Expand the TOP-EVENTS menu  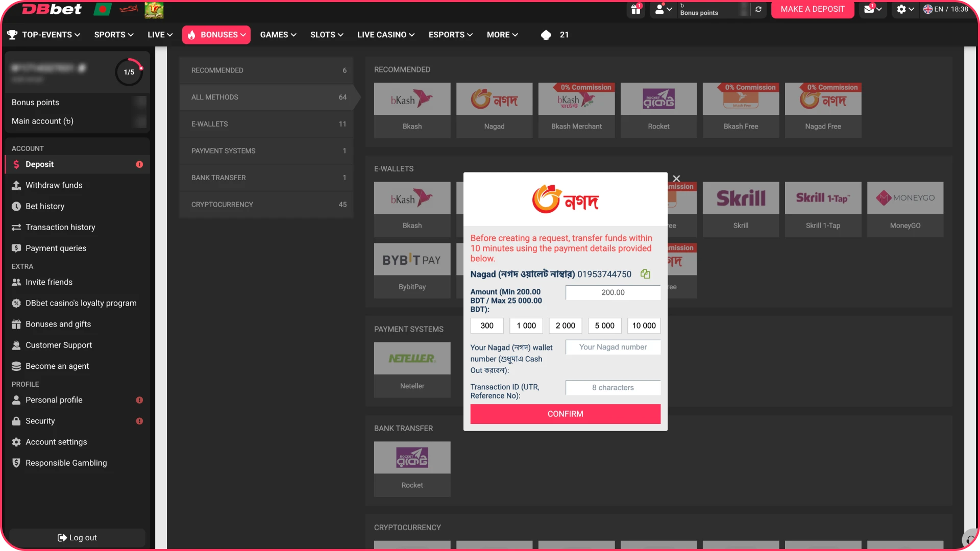pyautogui.click(x=44, y=35)
